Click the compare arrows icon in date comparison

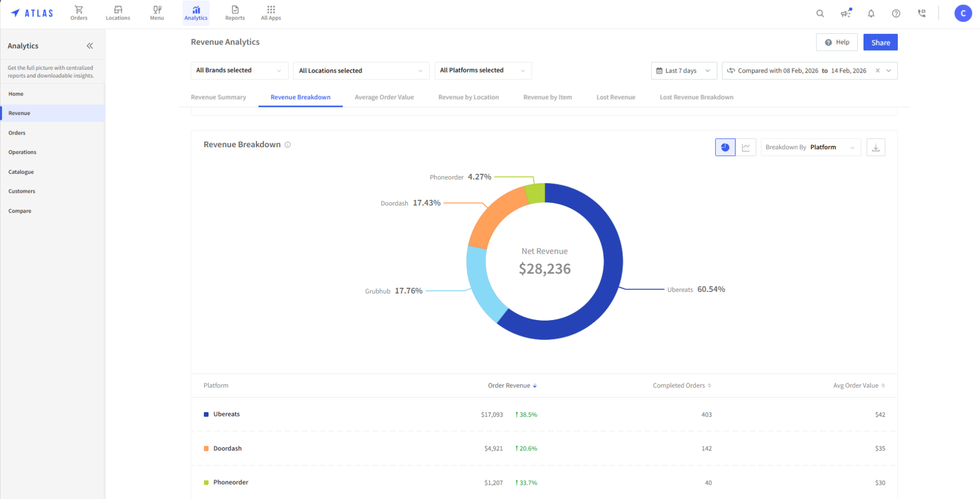click(x=731, y=71)
